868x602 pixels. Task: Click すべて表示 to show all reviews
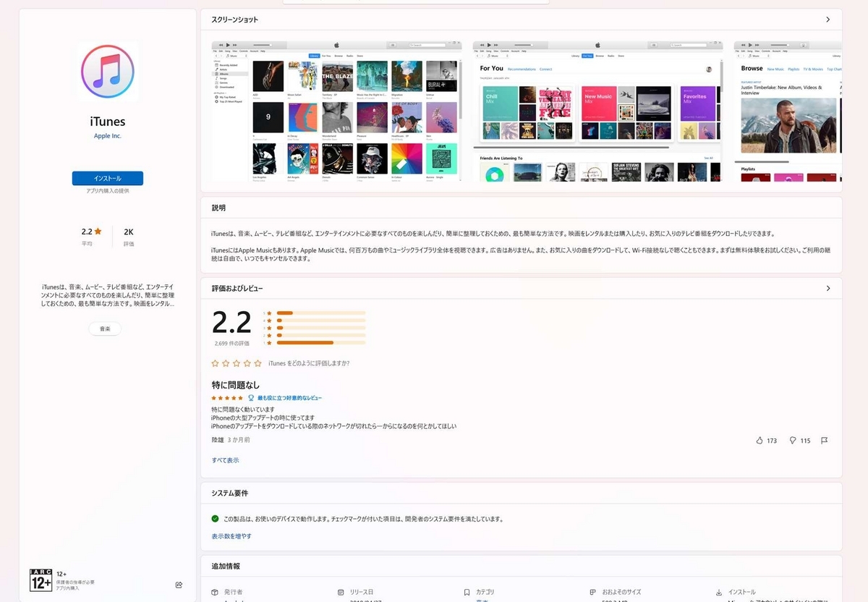225,460
